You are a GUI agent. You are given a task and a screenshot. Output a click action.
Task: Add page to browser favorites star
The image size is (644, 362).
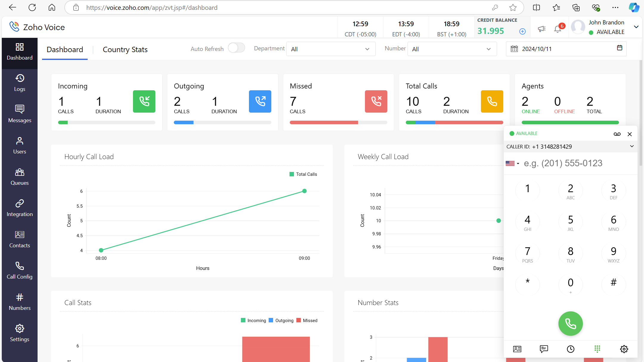click(x=513, y=7)
